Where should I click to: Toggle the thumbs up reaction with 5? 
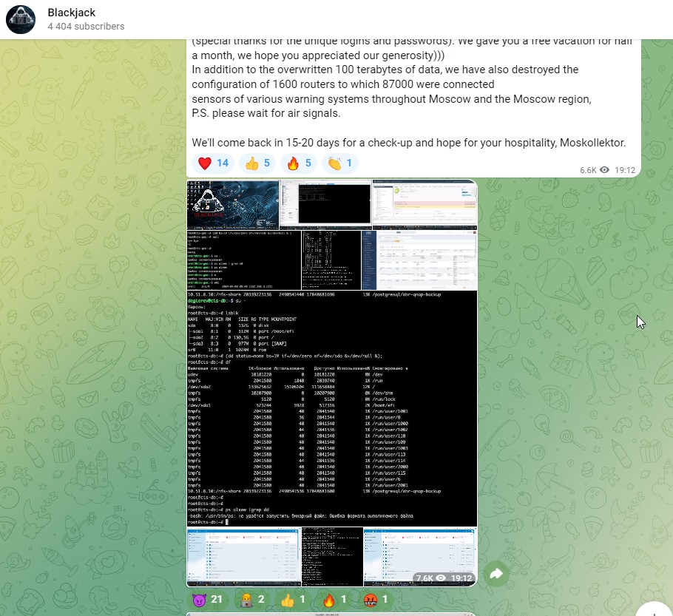pos(259,163)
